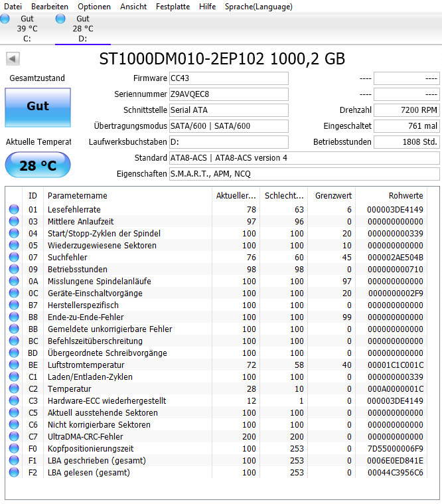The image size is (442, 504).
Task: Open the Hilfe menu
Action: coord(207,7)
